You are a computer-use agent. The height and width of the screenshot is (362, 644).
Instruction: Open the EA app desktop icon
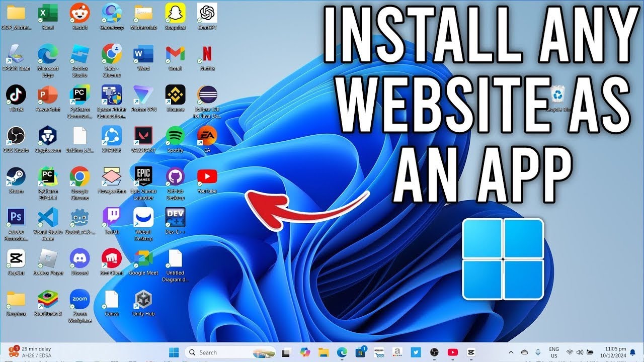coord(207,139)
